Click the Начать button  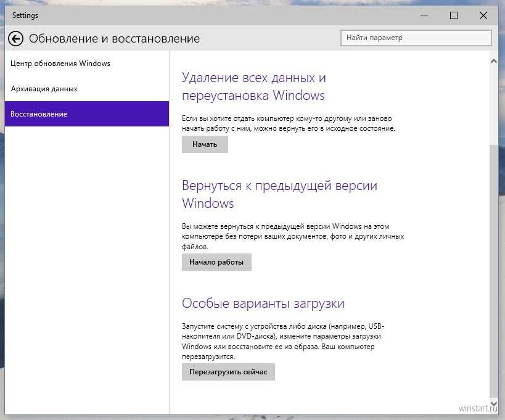coord(205,144)
